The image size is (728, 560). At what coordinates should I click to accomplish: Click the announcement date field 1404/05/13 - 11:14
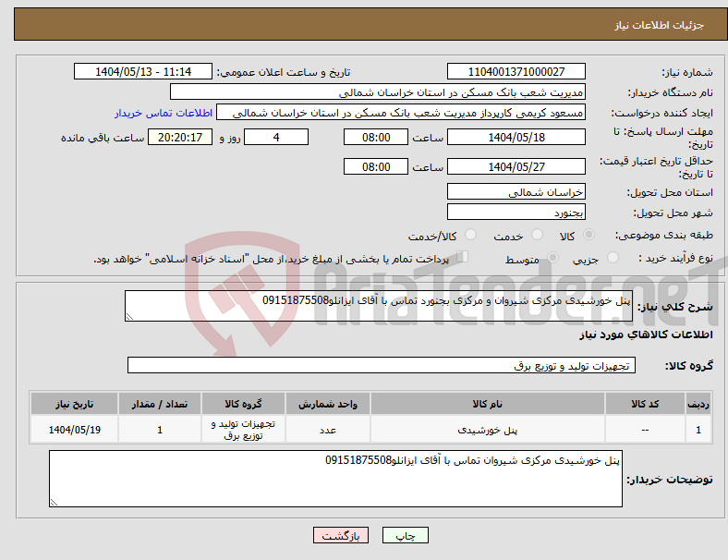(143, 72)
